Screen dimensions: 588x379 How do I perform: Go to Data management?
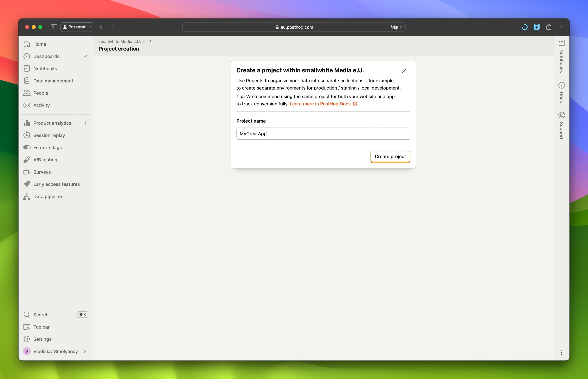(x=56, y=81)
